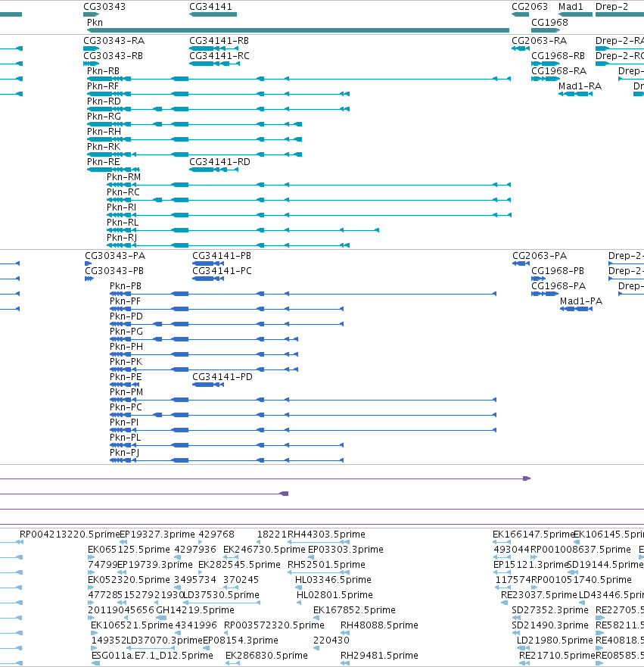Open protein CG1968-PB
The image size is (644, 667).
point(558,271)
